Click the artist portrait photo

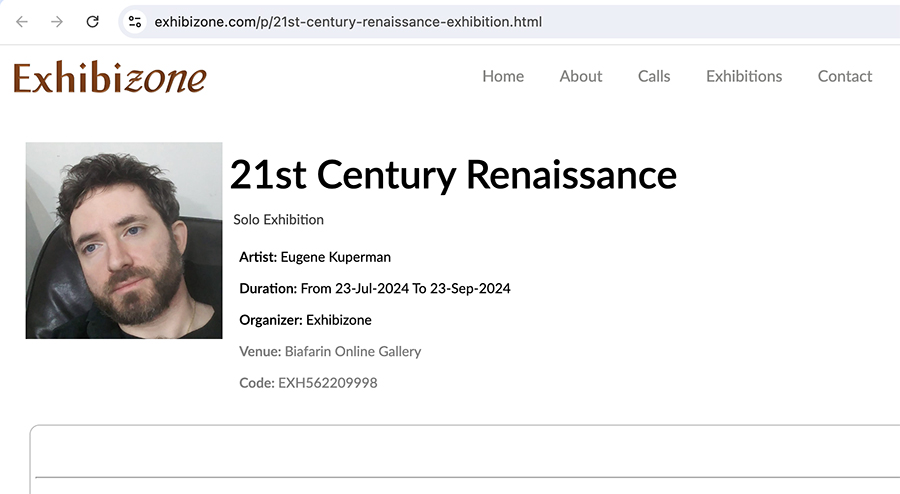(x=124, y=240)
